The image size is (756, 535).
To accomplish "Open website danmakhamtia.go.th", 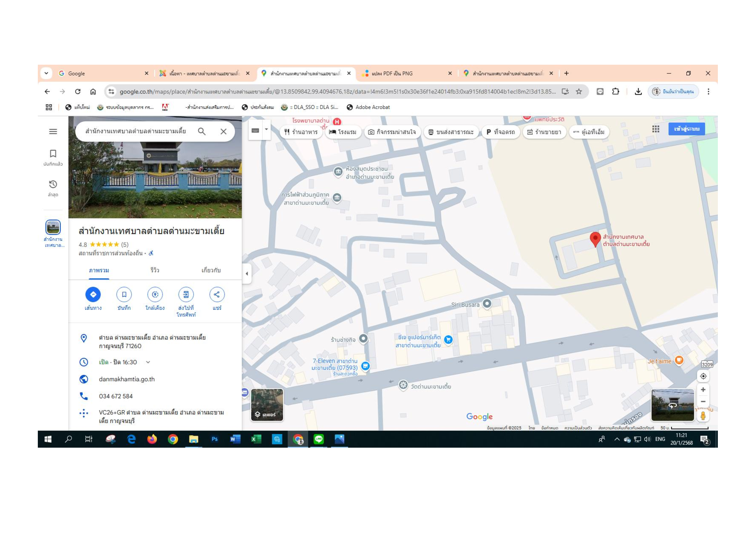I will tap(127, 379).
